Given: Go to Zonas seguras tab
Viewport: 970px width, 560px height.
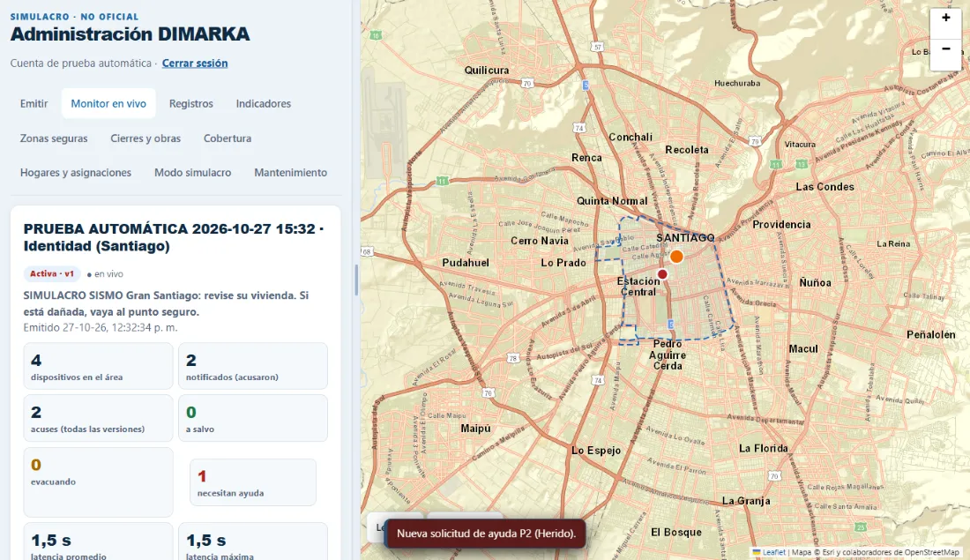Looking at the screenshot, I should click(x=54, y=138).
